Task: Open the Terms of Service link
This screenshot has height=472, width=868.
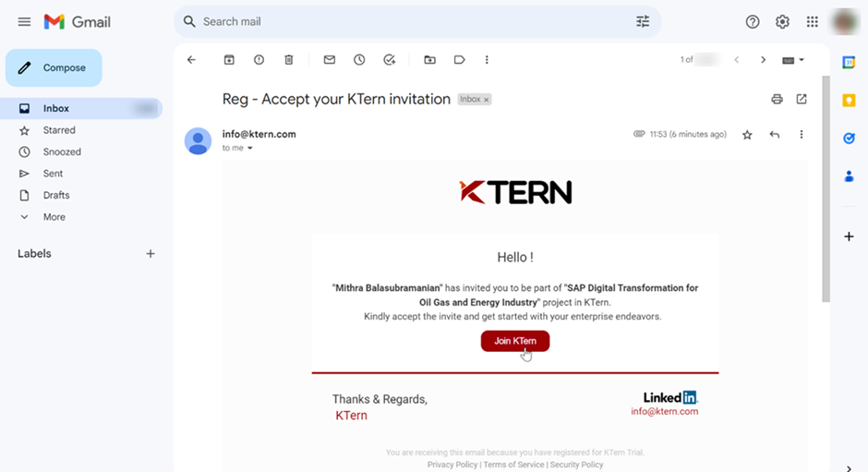Action: coord(513,465)
